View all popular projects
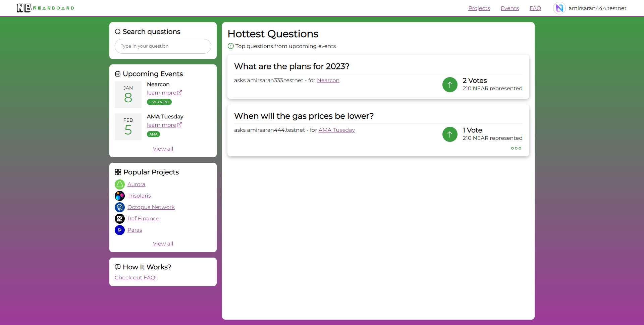Image resolution: width=644 pixels, height=325 pixels. pos(163,243)
